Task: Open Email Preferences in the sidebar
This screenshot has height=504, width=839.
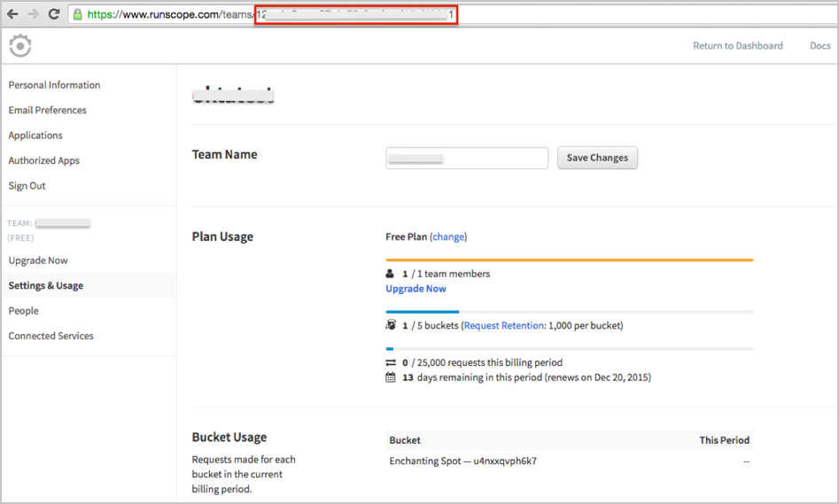Action: (x=47, y=111)
